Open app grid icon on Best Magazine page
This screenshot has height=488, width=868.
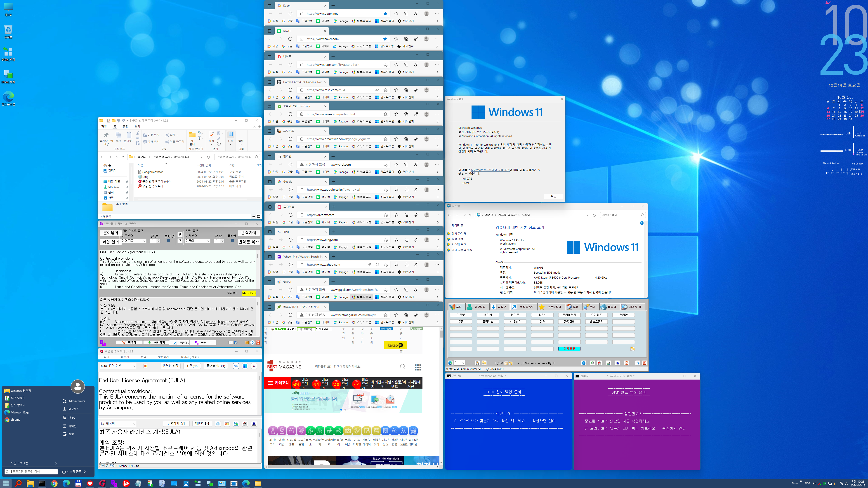pos(418,367)
